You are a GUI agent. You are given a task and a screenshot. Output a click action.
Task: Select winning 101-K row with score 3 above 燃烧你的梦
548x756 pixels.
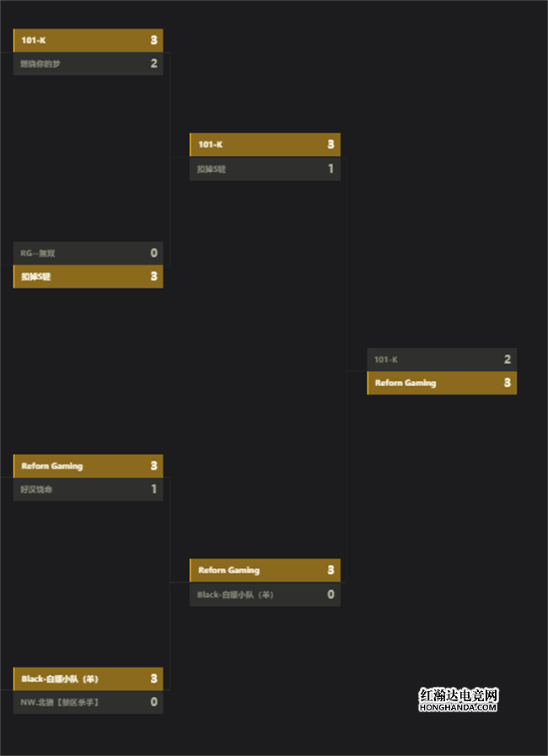[x=88, y=40]
